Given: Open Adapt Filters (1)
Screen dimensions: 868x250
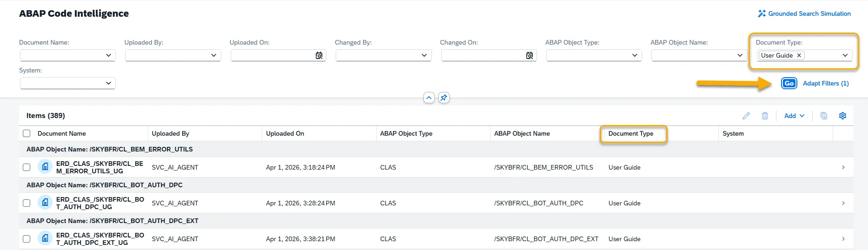Looking at the screenshot, I should pos(826,83).
